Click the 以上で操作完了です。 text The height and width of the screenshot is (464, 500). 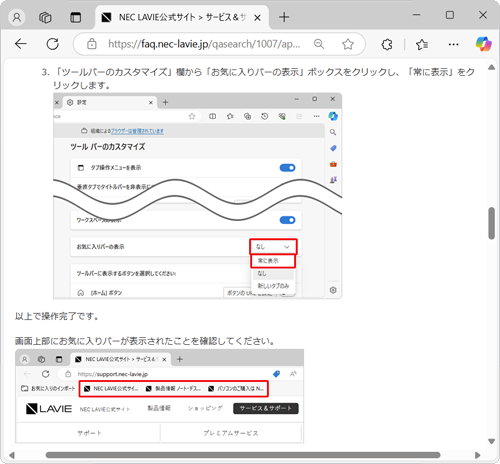click(57, 316)
